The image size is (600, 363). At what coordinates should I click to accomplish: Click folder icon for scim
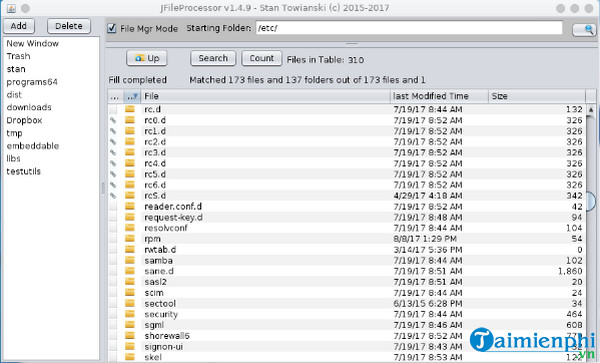[x=130, y=293]
